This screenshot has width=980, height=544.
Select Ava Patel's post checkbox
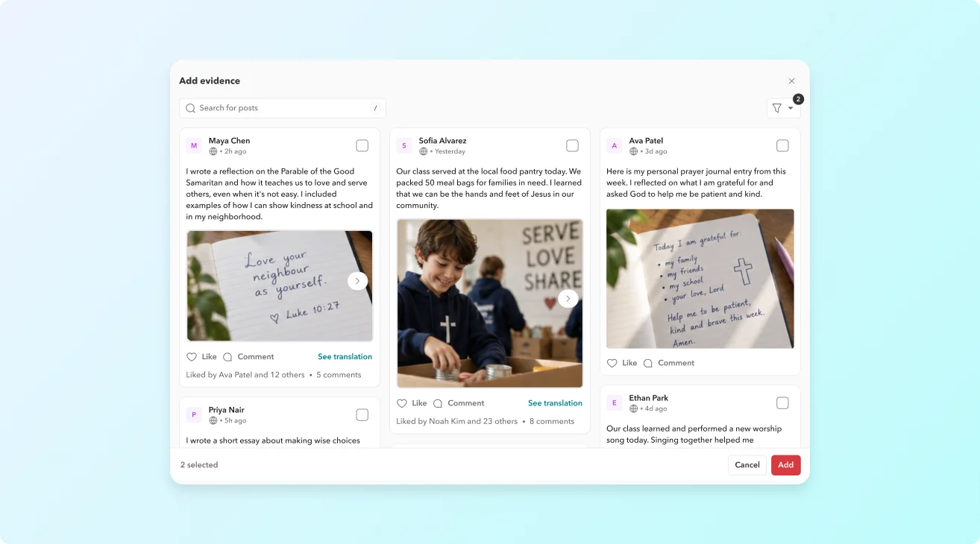click(782, 145)
